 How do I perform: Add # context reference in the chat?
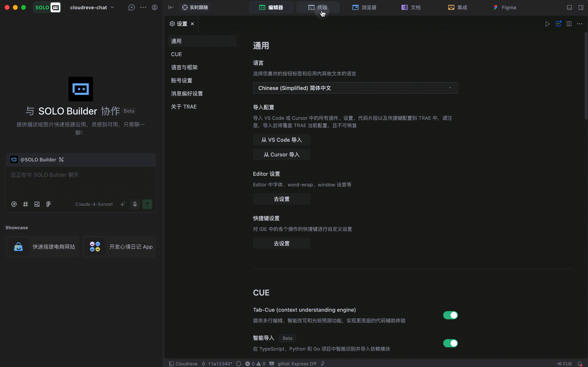pyautogui.click(x=25, y=204)
